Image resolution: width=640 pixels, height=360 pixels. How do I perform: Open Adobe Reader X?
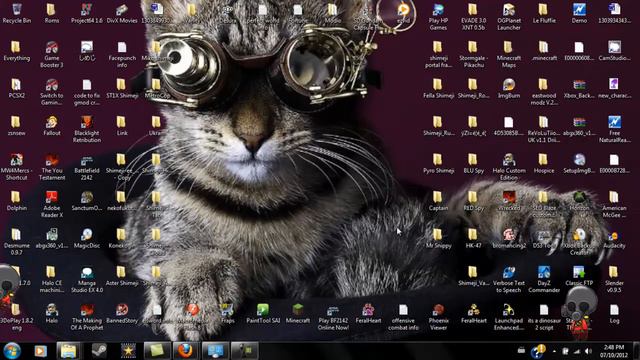pos(52,204)
